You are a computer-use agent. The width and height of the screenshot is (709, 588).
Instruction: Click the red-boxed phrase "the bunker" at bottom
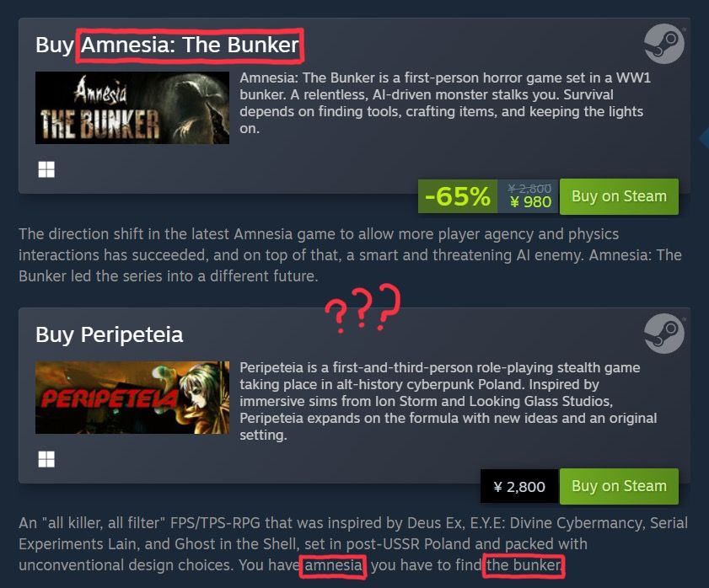[x=524, y=565]
